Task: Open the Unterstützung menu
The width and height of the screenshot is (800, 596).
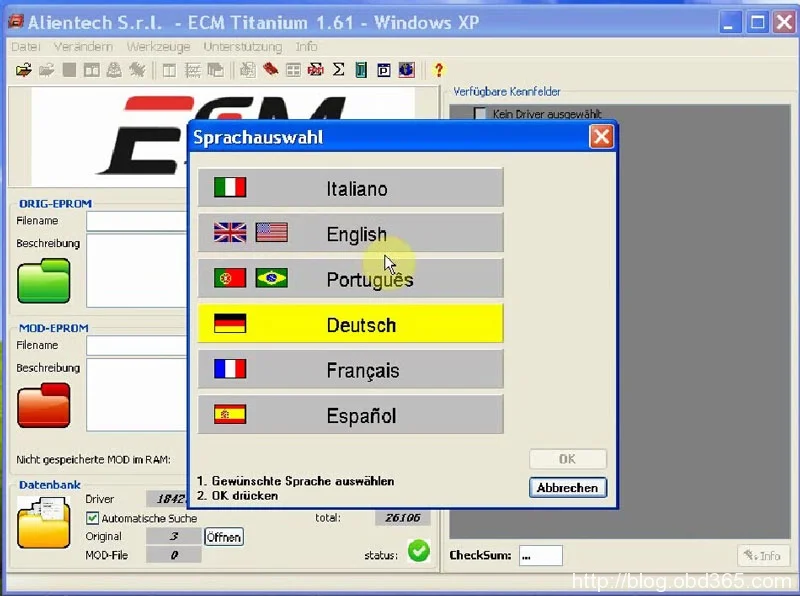Action: (242, 46)
